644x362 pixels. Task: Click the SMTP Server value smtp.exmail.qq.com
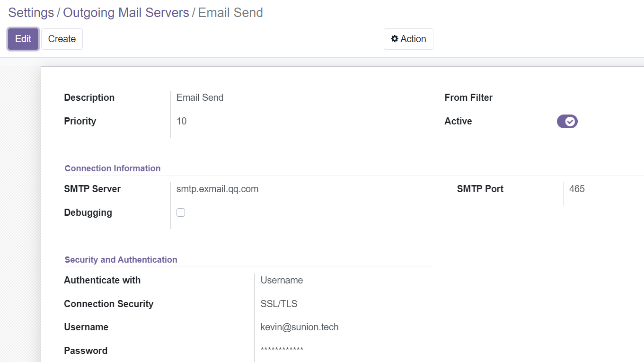pos(217,189)
